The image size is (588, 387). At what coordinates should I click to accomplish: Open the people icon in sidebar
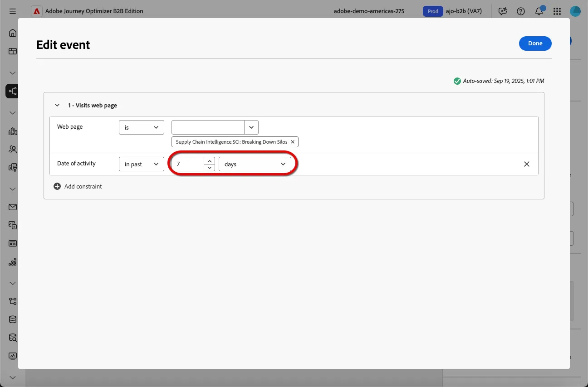(x=13, y=149)
